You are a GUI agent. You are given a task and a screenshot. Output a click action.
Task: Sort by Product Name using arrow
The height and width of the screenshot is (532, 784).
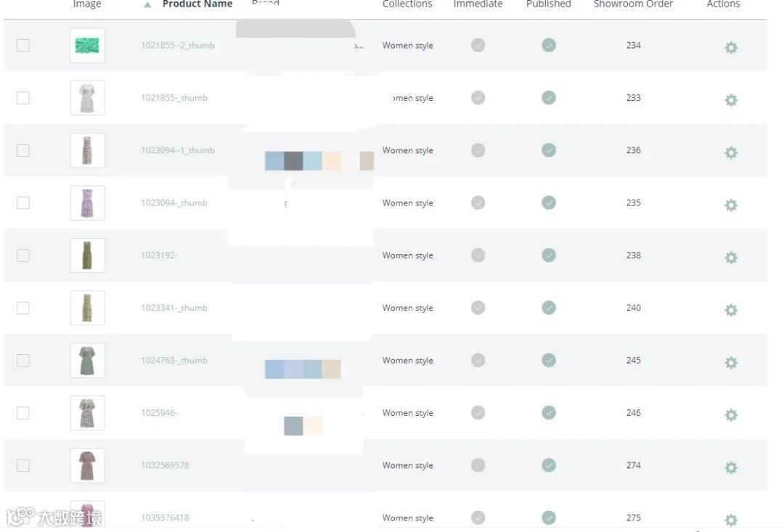click(148, 4)
